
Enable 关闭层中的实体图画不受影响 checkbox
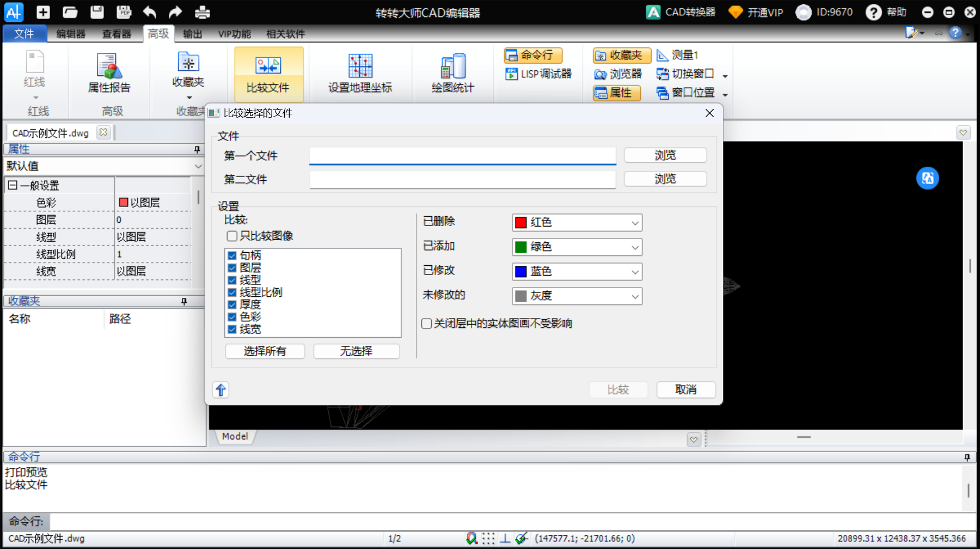pyautogui.click(x=427, y=324)
